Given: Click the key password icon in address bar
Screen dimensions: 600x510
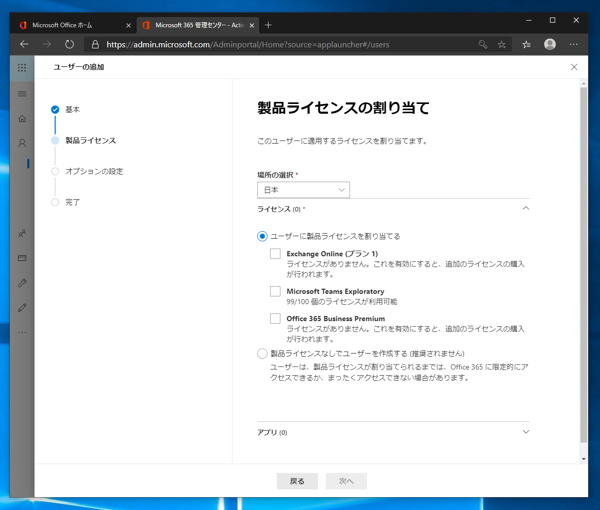Looking at the screenshot, I should [483, 45].
